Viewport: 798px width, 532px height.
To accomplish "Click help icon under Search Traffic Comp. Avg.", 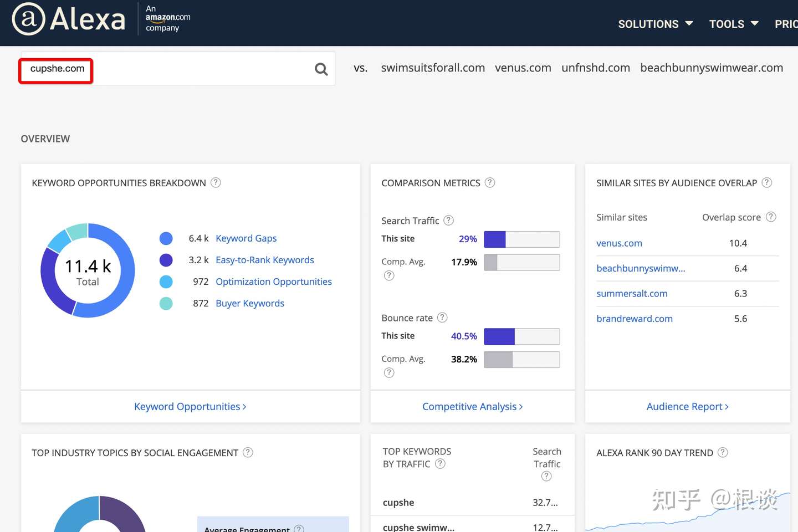I will click(389, 275).
